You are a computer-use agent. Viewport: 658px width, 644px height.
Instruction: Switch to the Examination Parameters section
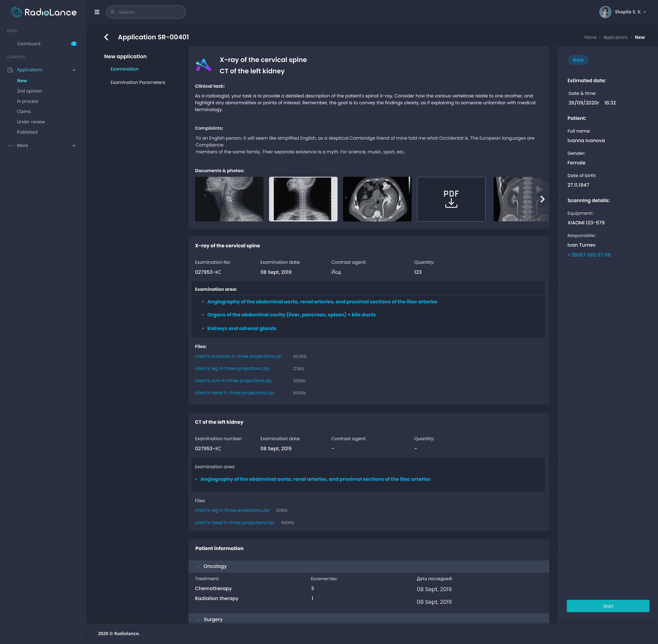tap(138, 83)
